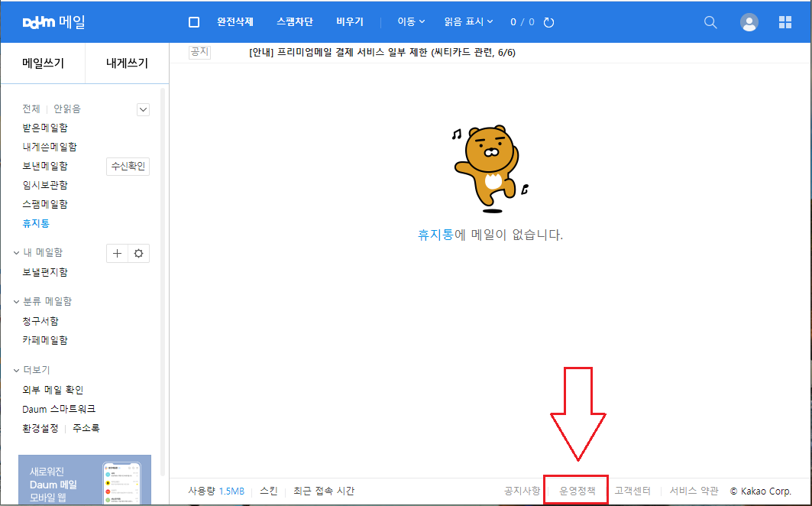Click 스팸차단 in the toolbar
This screenshot has height=506, width=812.
pyautogui.click(x=295, y=21)
